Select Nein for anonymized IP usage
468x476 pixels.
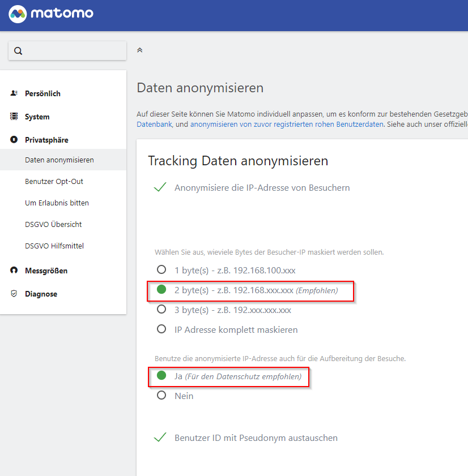coord(161,396)
